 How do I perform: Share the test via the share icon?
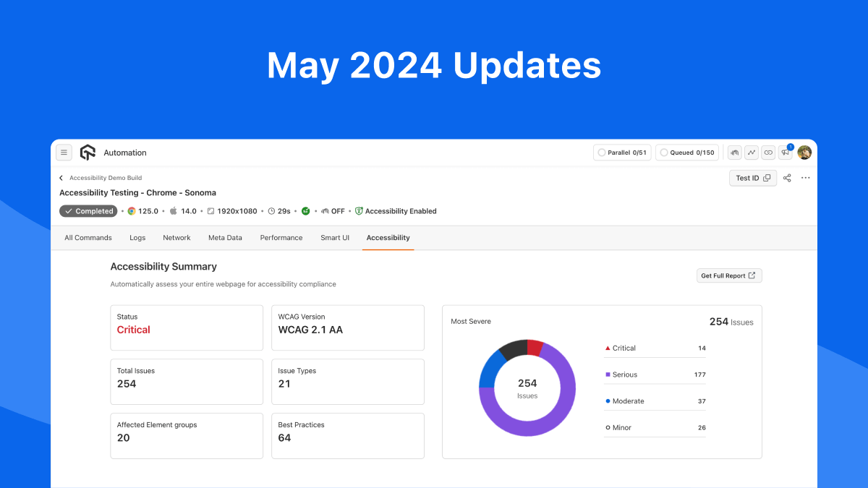(787, 178)
